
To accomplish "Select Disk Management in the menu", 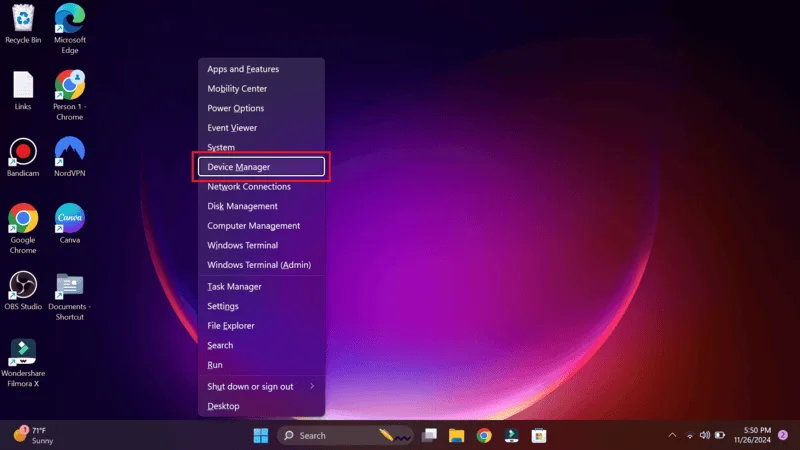I will click(261, 206).
